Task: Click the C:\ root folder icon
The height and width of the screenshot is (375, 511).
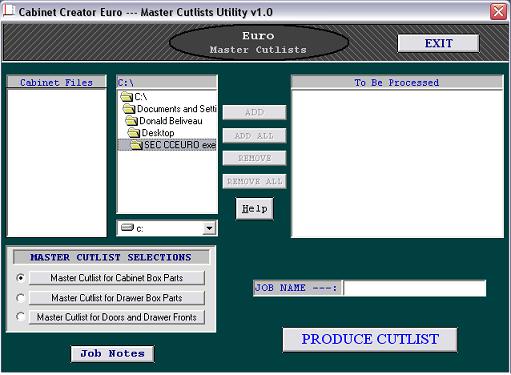Action: point(127,97)
